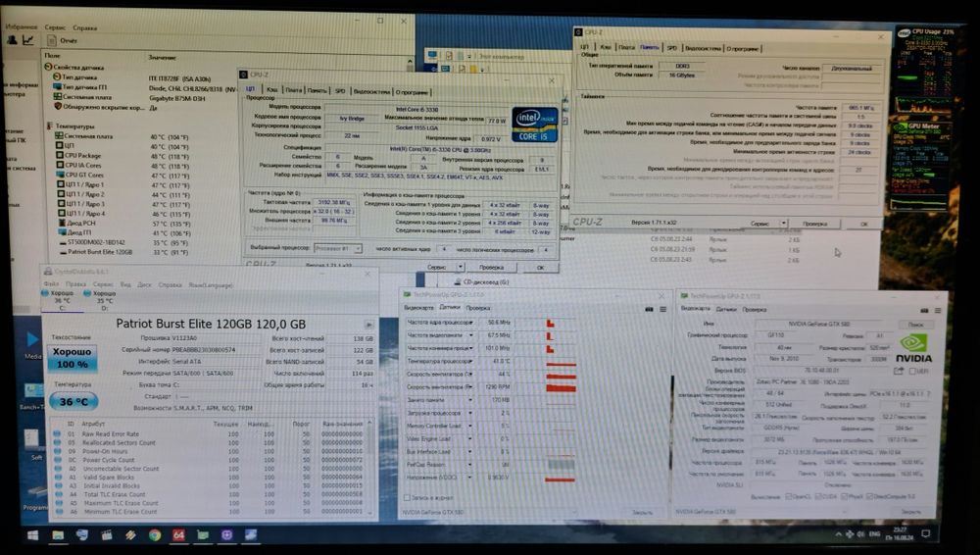Open 'Проверка' tab in GPU-Z Graphics Card window
Screen dimensions: 980x555
click(755, 309)
